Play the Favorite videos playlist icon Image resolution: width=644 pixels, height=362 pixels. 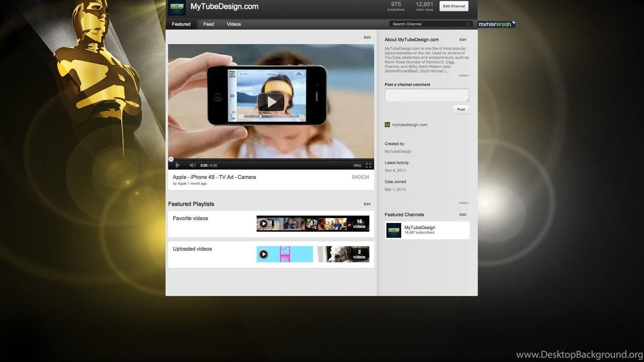coord(264,224)
